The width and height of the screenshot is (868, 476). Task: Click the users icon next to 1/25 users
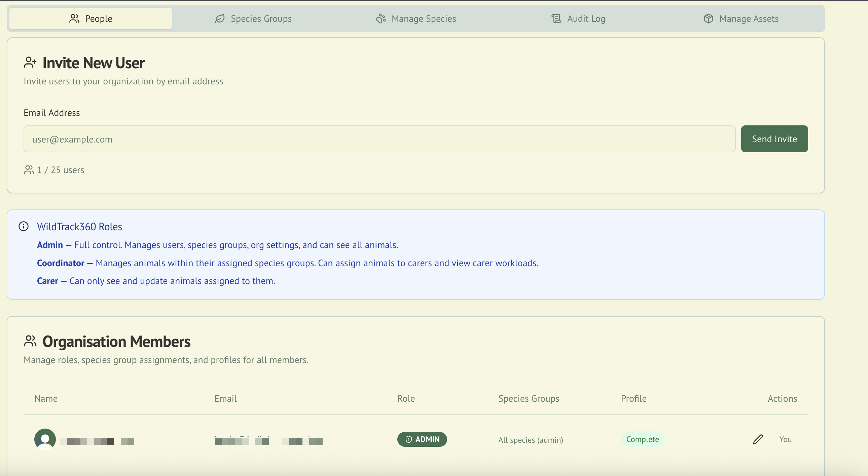click(29, 170)
